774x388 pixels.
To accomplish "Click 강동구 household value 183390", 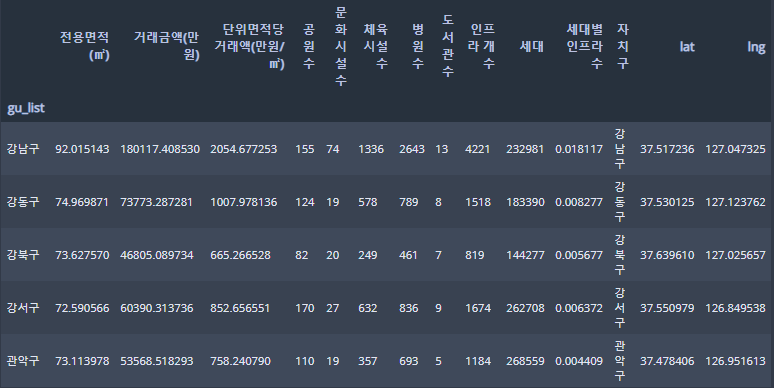I will 525,202.
